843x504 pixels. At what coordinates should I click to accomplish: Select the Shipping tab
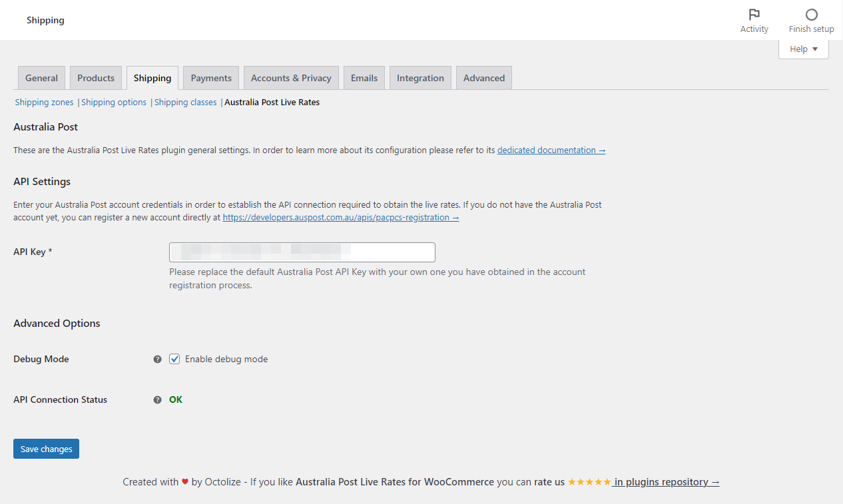[152, 78]
